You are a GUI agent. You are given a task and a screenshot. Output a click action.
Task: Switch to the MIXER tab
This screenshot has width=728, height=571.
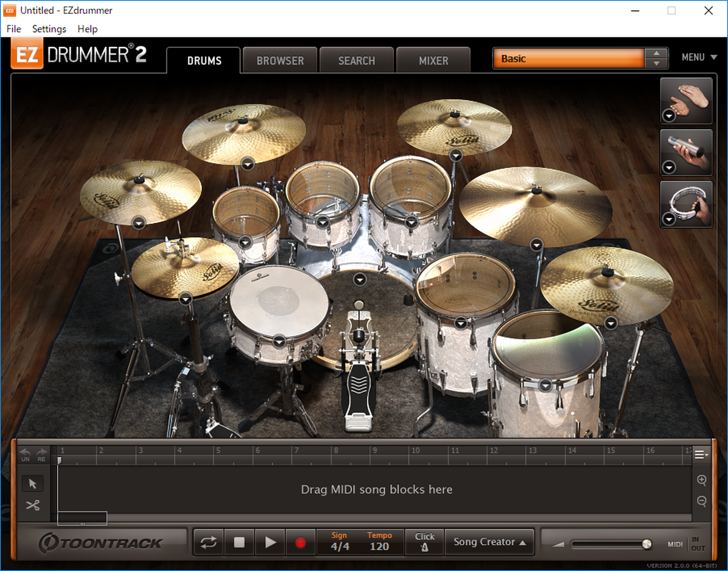(433, 61)
